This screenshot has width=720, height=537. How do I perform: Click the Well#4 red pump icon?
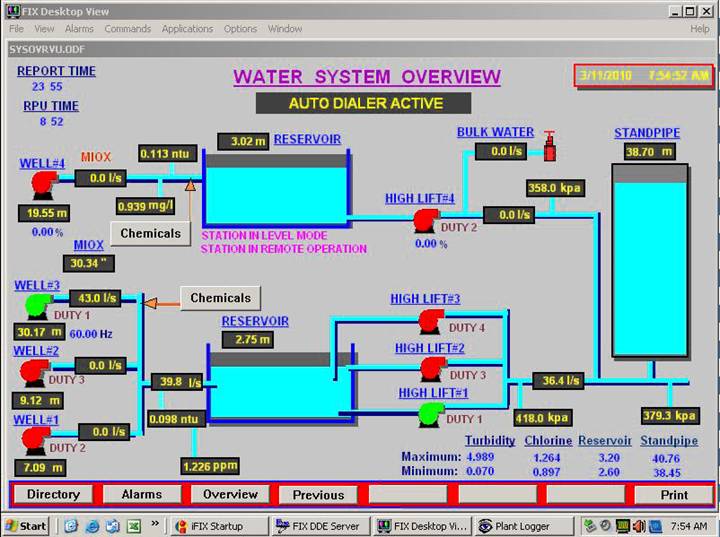coord(41,182)
